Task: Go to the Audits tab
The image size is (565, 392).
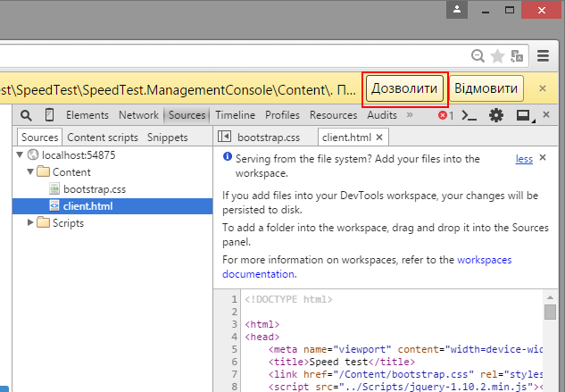Action: (382, 115)
